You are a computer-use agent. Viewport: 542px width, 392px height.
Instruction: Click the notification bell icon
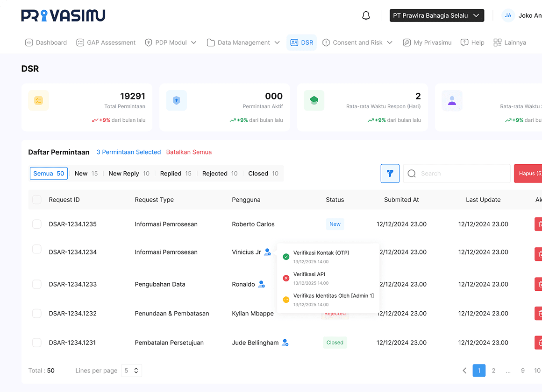[x=366, y=15]
